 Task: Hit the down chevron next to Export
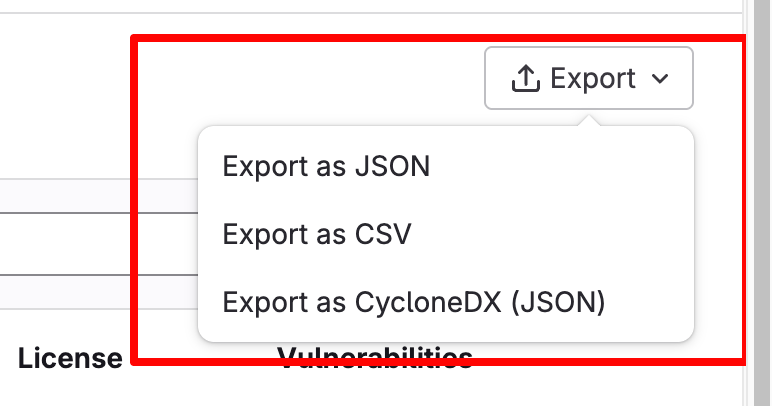point(659,79)
